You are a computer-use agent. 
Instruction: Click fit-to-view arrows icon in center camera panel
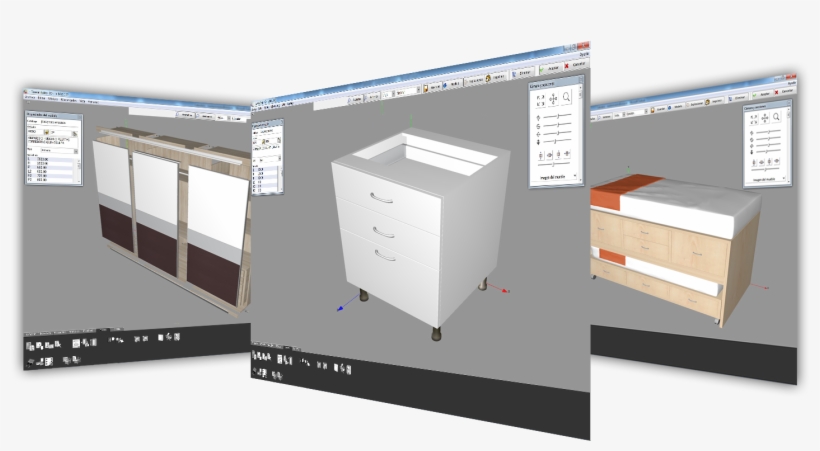(x=540, y=100)
